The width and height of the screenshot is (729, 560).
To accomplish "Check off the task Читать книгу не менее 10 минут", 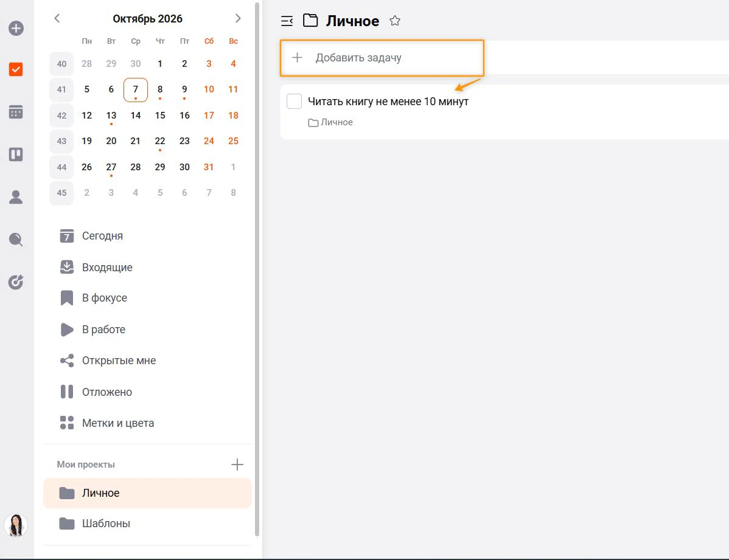I will pyautogui.click(x=295, y=102).
